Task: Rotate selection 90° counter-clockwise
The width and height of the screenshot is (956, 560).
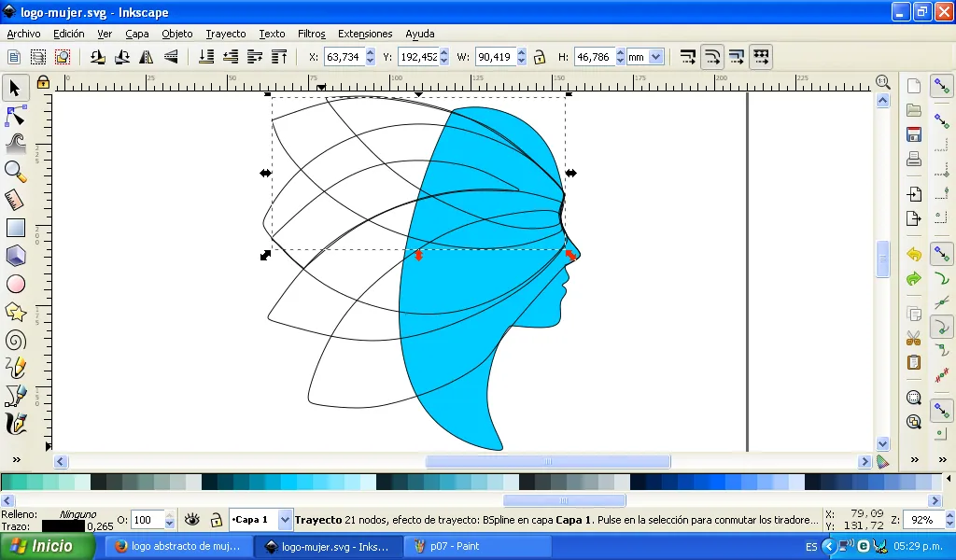Action: tap(97, 57)
